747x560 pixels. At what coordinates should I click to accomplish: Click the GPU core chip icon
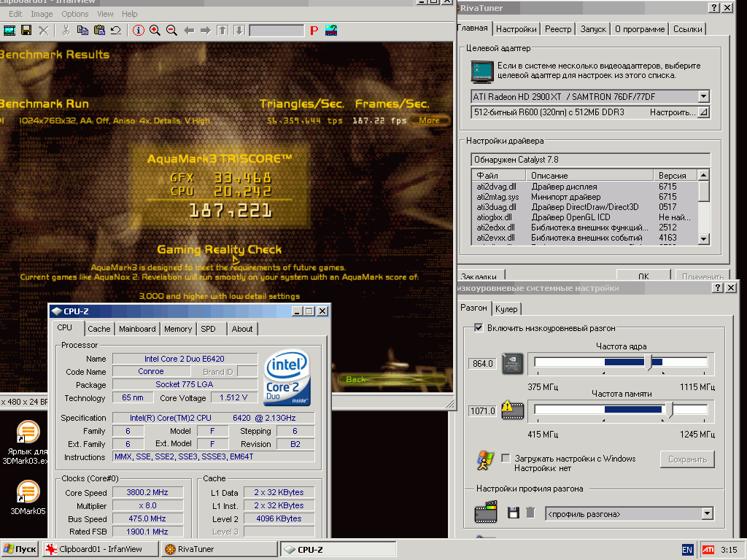coord(513,363)
